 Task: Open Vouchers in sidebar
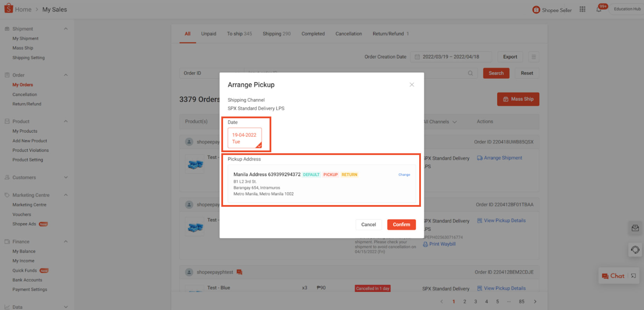tap(22, 214)
